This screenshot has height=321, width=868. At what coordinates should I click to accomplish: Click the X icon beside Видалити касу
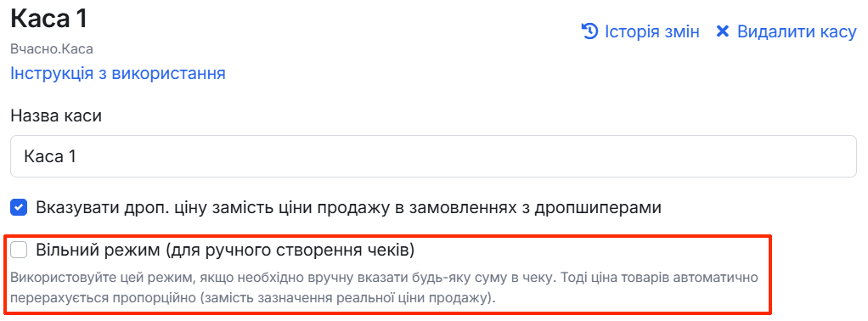pyautogui.click(x=723, y=31)
